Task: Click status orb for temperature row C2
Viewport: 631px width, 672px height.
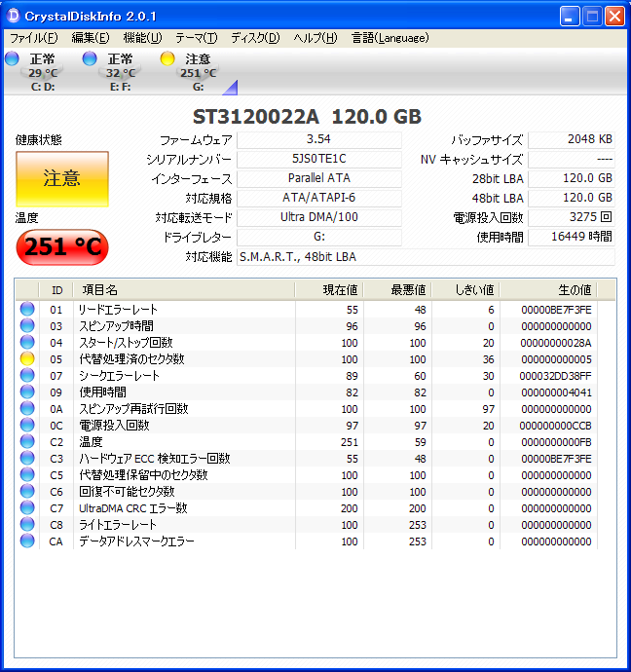Action: tap(27, 441)
